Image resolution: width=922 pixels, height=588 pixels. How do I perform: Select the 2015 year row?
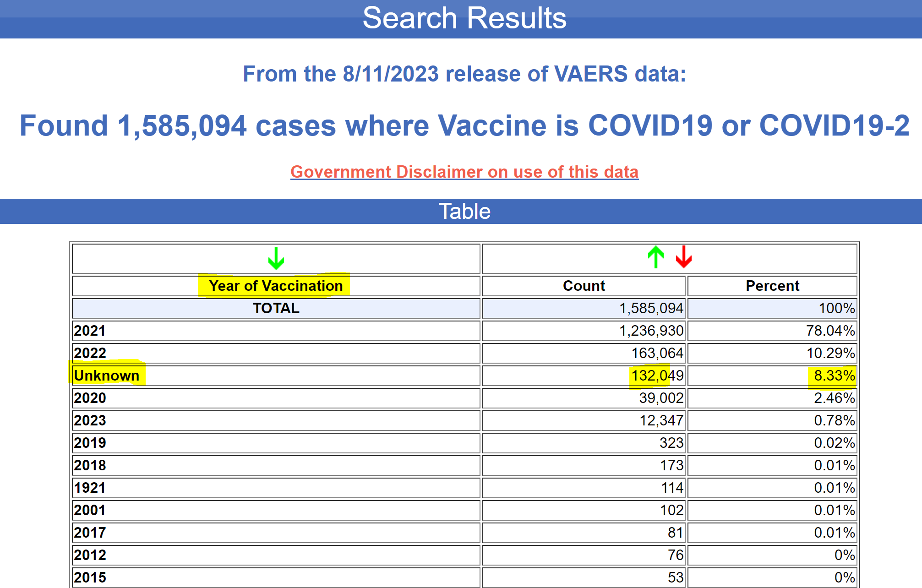coord(276,577)
